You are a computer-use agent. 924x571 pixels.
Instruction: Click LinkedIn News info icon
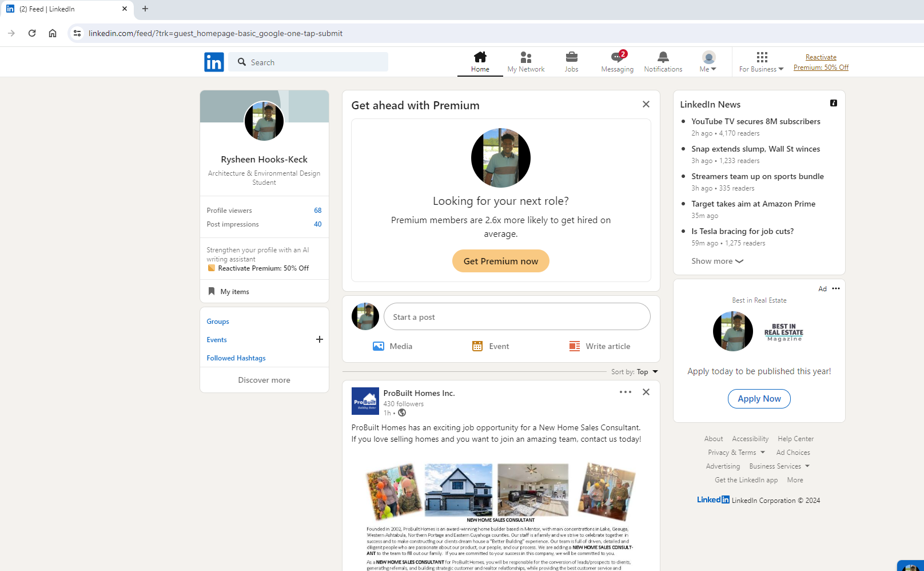pos(834,103)
